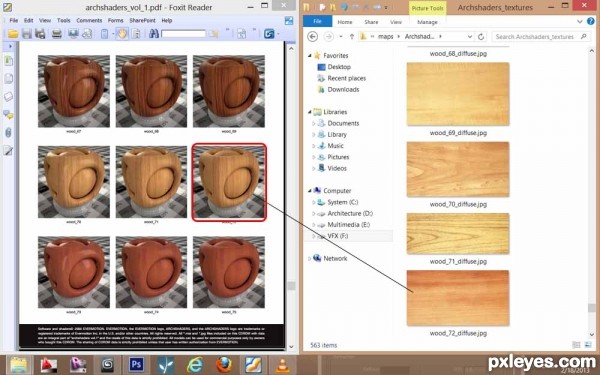Select the wood_67 render thumbnail in PDF
Image resolution: width=600 pixels, height=375 pixels.
73,91
